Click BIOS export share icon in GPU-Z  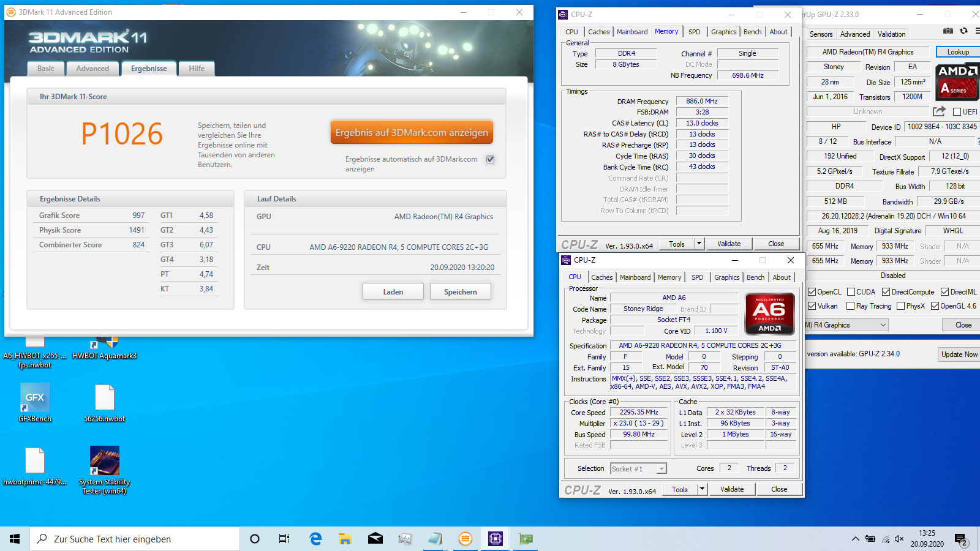pos(939,111)
